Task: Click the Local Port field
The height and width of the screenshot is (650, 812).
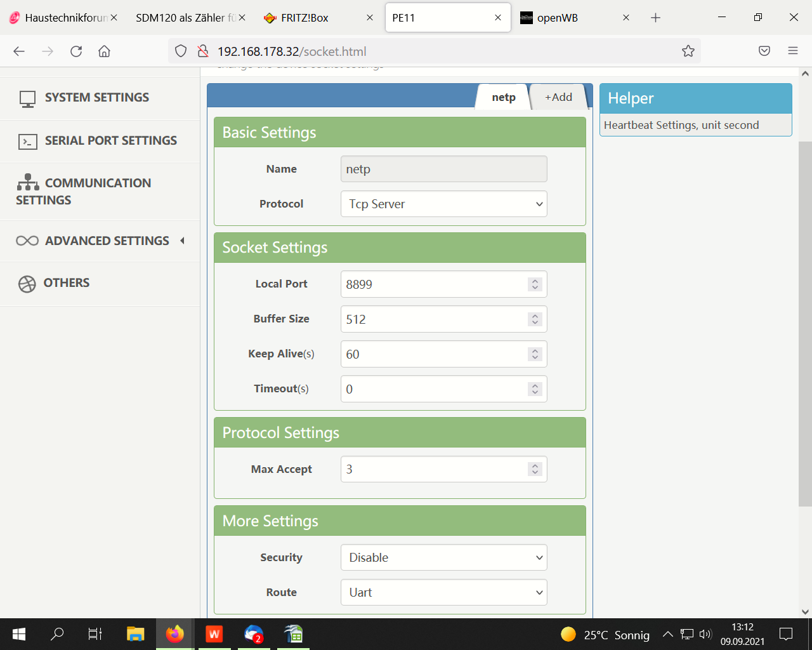Action: 444,284
